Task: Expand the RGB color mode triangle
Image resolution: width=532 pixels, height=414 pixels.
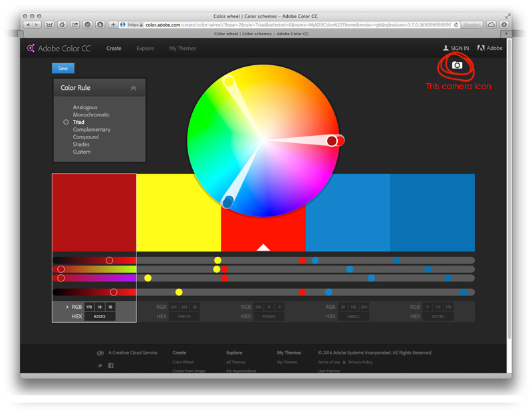Action: click(67, 307)
